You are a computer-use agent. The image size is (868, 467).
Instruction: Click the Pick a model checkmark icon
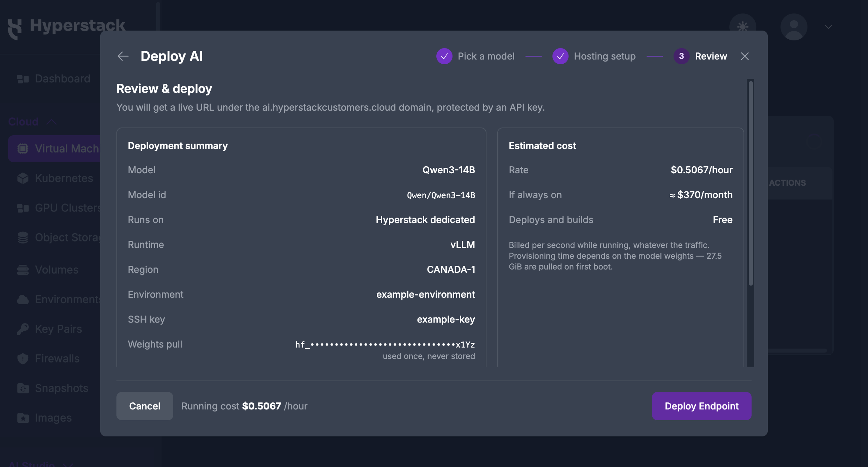tap(444, 56)
